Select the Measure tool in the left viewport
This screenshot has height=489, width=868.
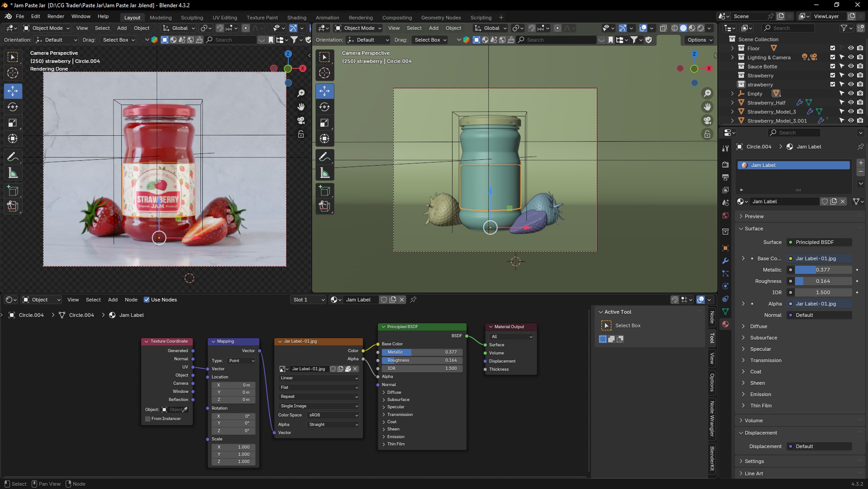pyautogui.click(x=13, y=173)
